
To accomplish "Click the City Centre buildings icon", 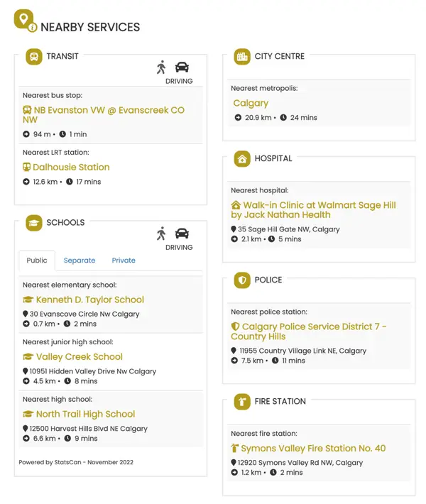I will click(x=243, y=57).
